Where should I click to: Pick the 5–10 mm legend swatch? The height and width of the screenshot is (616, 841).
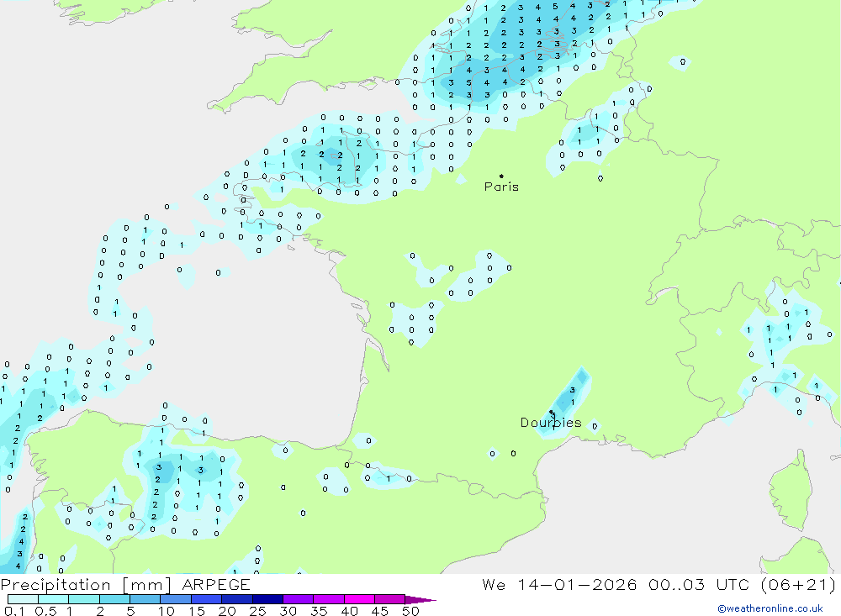tap(145, 599)
